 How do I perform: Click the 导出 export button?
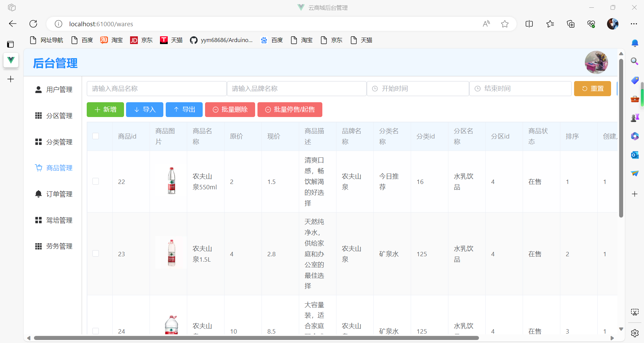click(184, 110)
